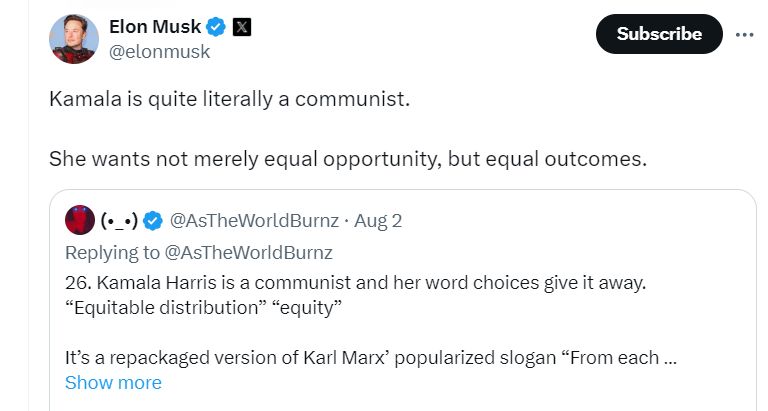768x411 pixels.
Task: Click the blue verified badge beside Elon Musk
Action: (215, 27)
